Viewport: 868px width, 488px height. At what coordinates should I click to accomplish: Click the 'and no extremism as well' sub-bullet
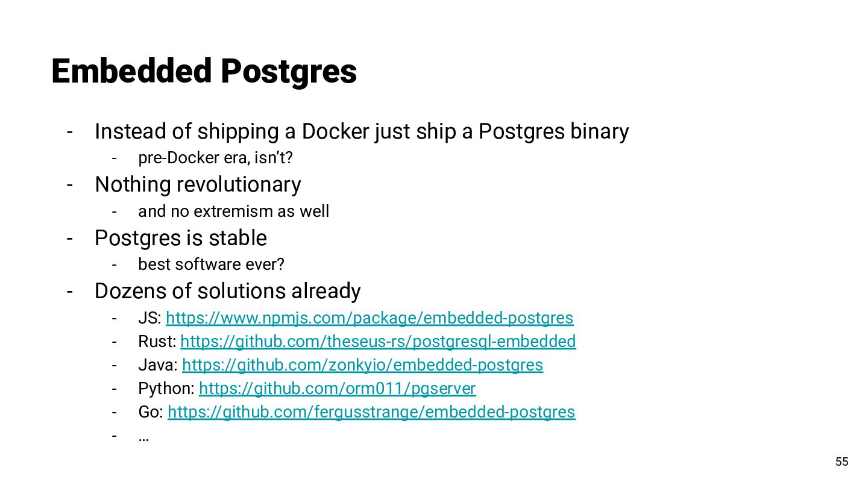[233, 211]
